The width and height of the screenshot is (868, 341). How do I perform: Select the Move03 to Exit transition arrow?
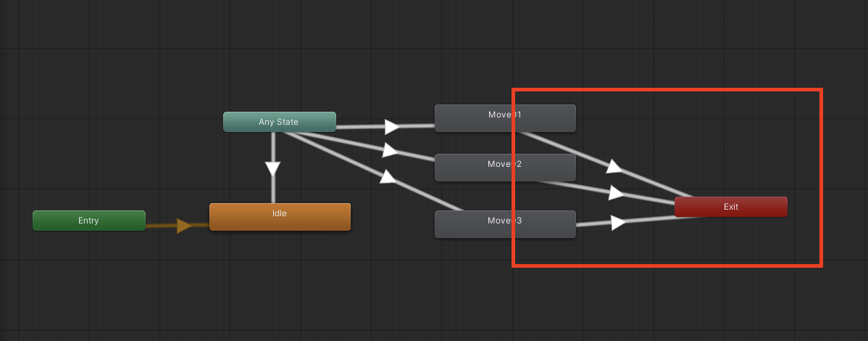pos(618,222)
